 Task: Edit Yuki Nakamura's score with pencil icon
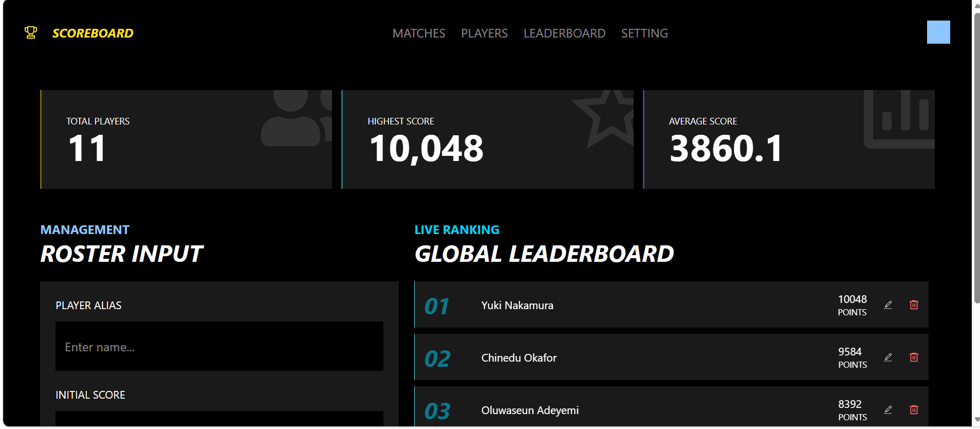pyautogui.click(x=887, y=305)
